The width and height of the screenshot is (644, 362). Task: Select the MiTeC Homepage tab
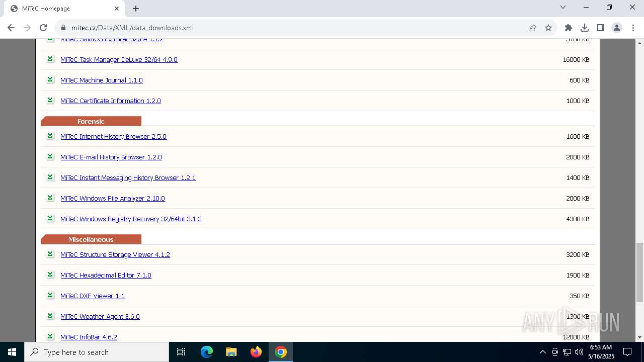[64, 9]
